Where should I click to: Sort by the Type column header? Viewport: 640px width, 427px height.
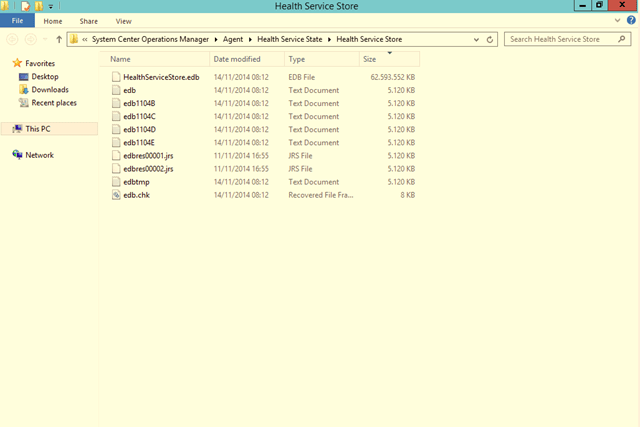(x=322, y=59)
